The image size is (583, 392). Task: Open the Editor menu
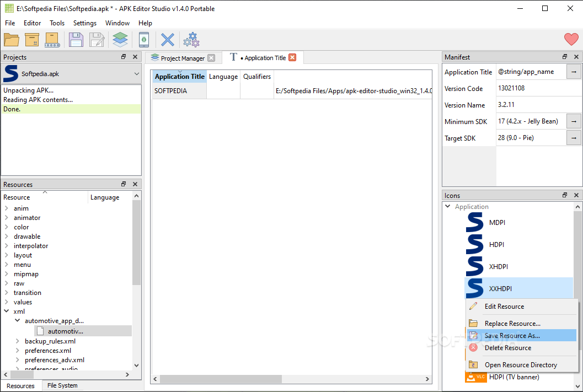click(x=33, y=23)
